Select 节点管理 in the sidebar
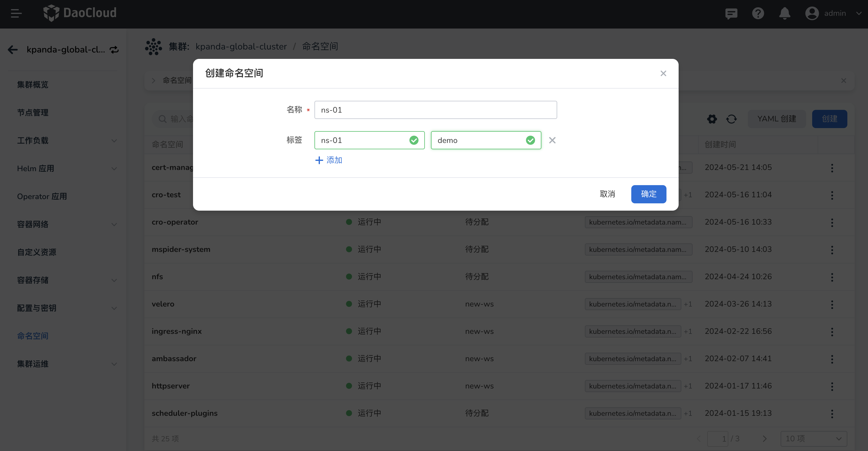 point(33,113)
